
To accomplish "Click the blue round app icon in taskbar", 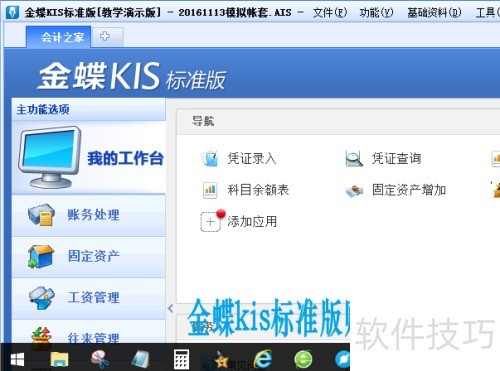I will (x=343, y=360).
